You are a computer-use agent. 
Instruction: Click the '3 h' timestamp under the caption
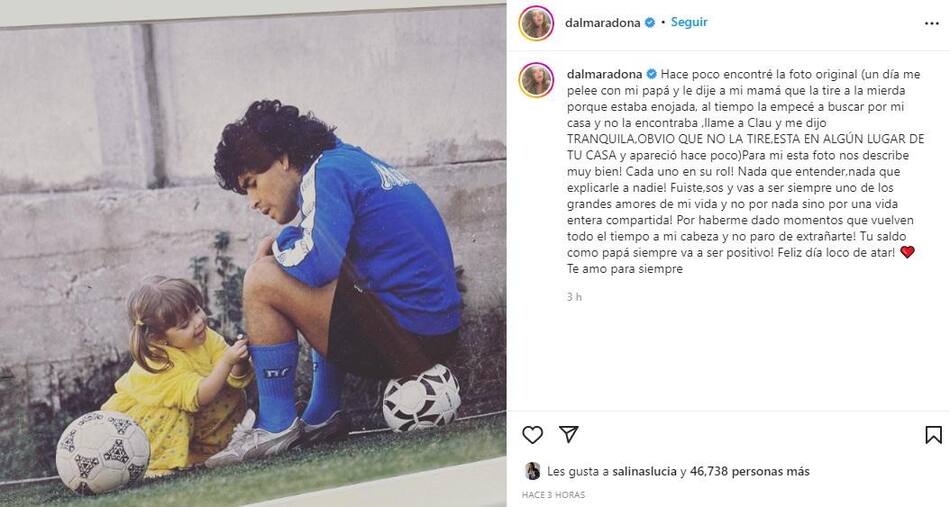click(573, 297)
